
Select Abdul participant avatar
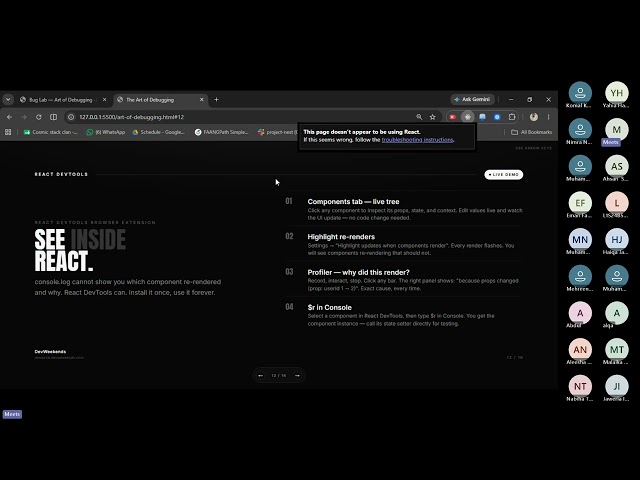coord(580,313)
